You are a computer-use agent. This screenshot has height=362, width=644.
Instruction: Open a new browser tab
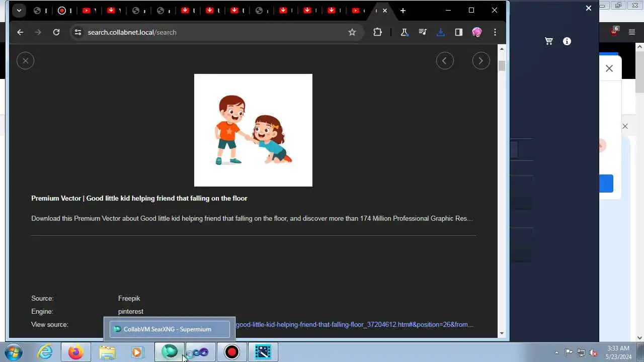[403, 11]
